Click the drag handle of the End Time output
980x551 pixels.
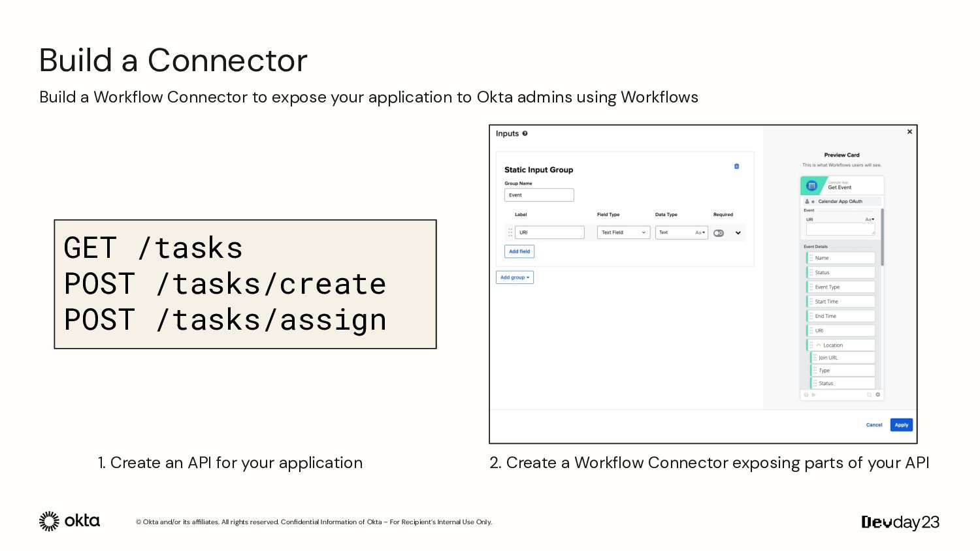(811, 316)
